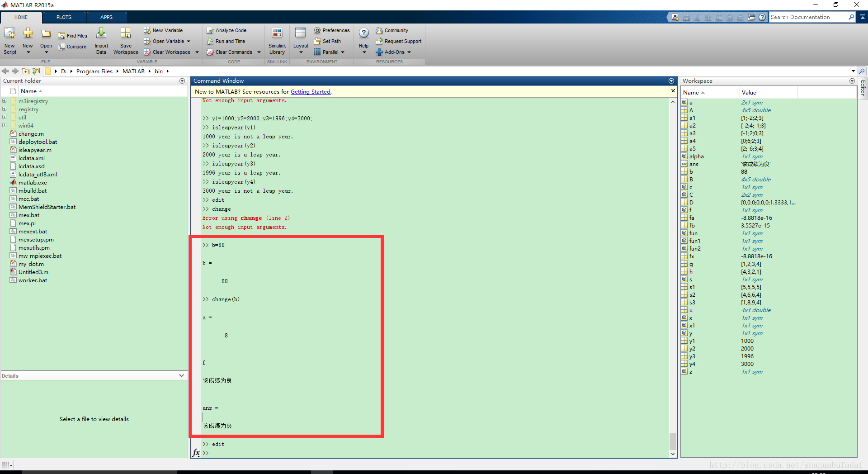This screenshot has height=474, width=868.
Task: Click the Getting Started link
Action: click(x=310, y=92)
